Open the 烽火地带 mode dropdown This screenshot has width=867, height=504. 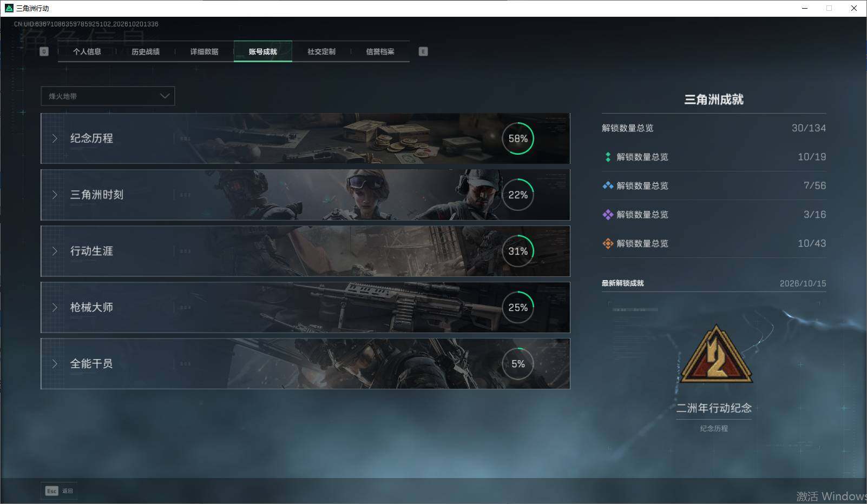108,96
